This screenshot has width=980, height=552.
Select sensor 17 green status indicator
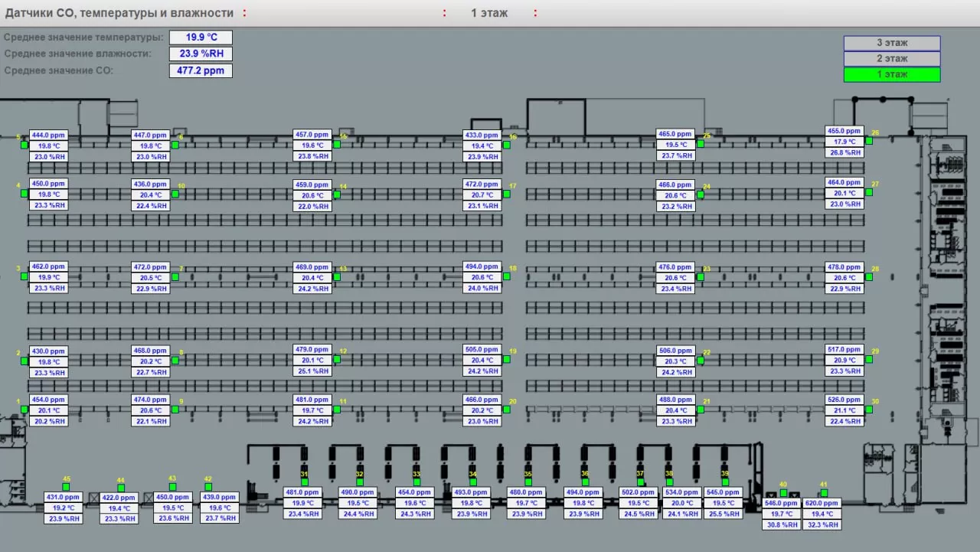(506, 194)
